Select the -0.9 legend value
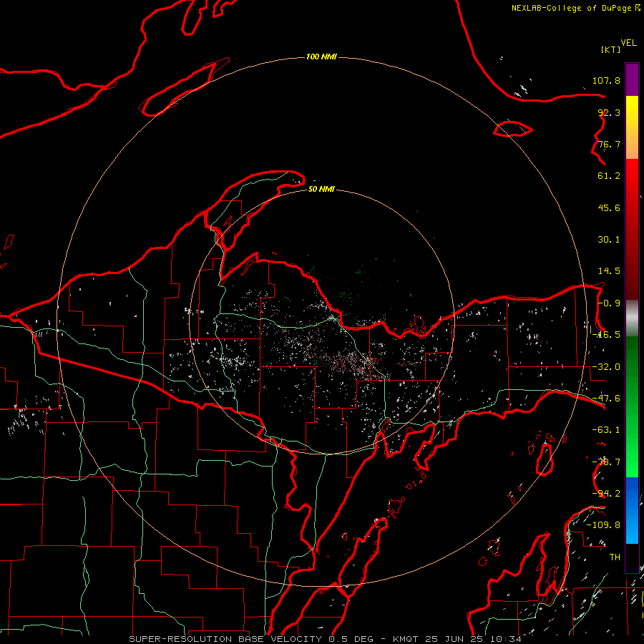This screenshot has width=644, height=644. [609, 303]
